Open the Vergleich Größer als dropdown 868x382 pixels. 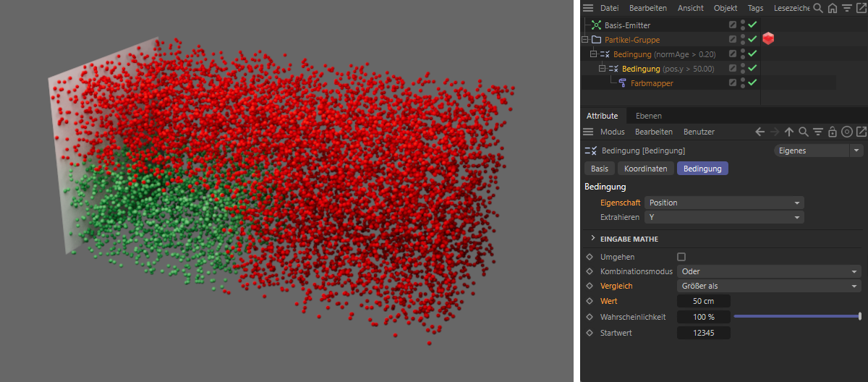click(x=769, y=286)
